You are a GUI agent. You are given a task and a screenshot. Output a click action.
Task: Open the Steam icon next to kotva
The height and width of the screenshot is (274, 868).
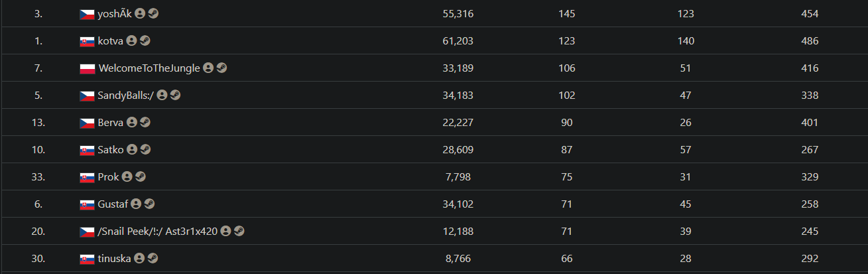point(145,41)
